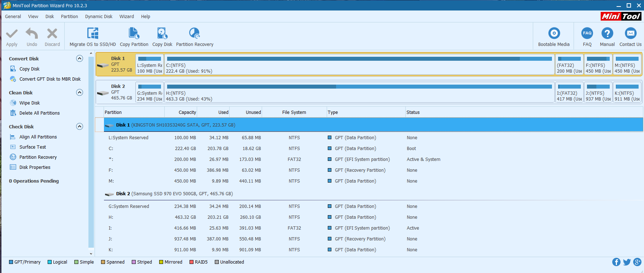The width and height of the screenshot is (644, 273).
Task: Open the View menu
Action: tap(33, 17)
